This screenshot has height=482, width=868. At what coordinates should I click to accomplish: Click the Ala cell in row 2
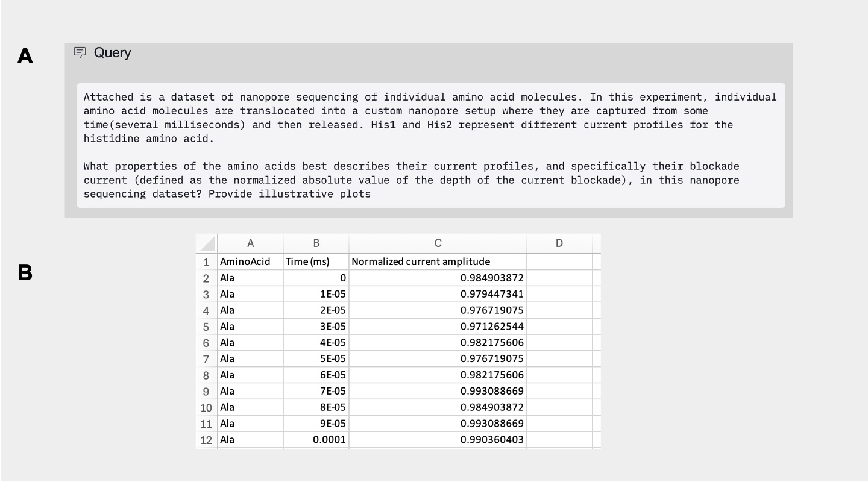coord(251,278)
